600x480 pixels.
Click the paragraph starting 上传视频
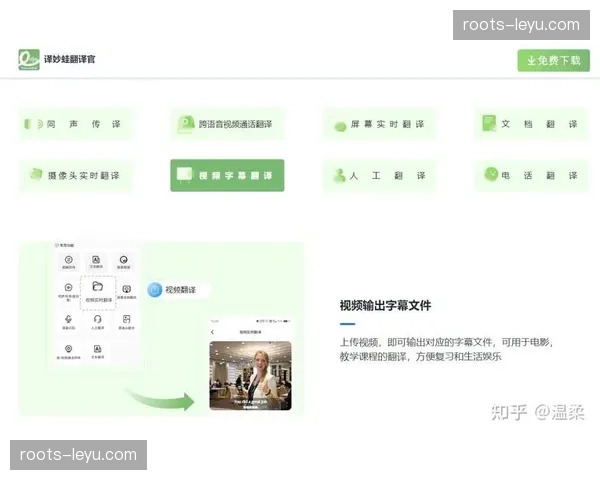point(446,349)
